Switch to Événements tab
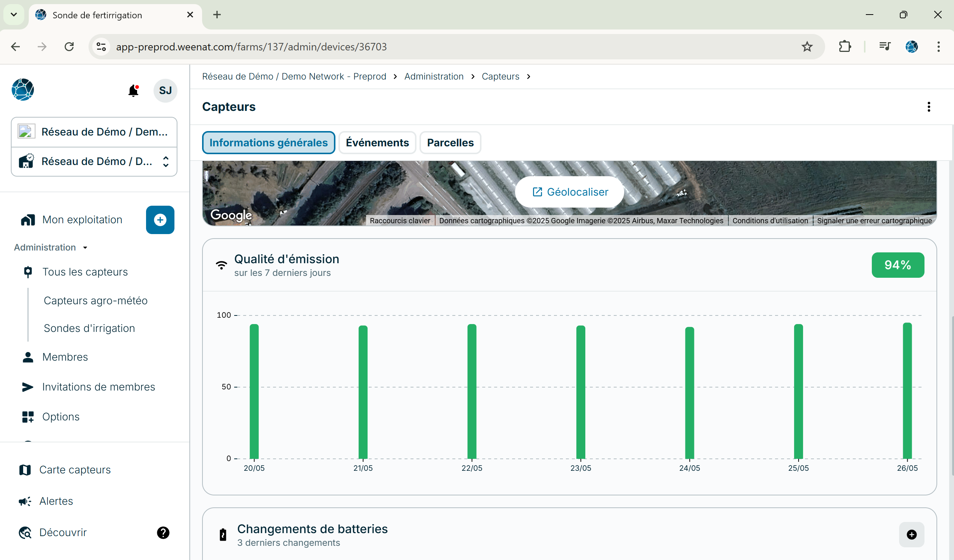The height and width of the screenshot is (560, 954). (377, 143)
